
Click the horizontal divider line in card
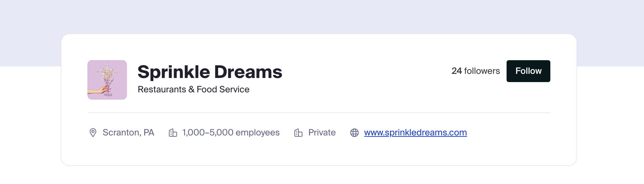tap(319, 113)
